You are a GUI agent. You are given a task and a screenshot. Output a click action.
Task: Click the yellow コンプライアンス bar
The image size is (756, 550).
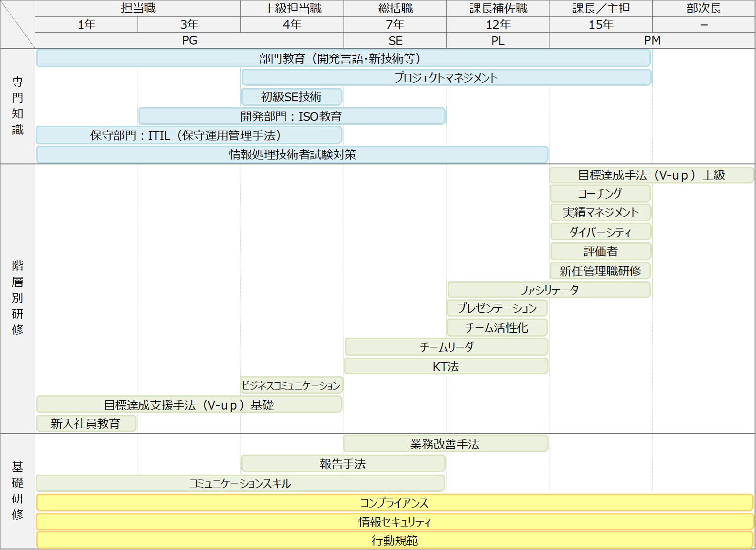pos(394,503)
